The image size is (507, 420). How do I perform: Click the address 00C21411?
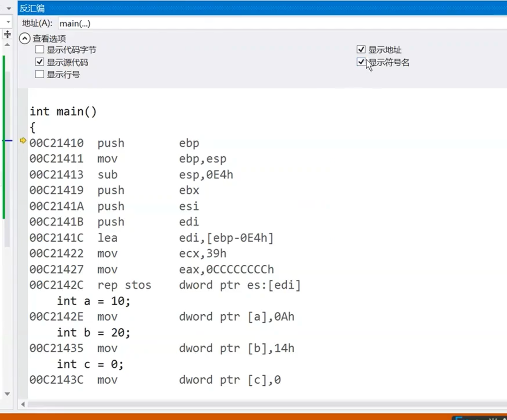point(56,159)
